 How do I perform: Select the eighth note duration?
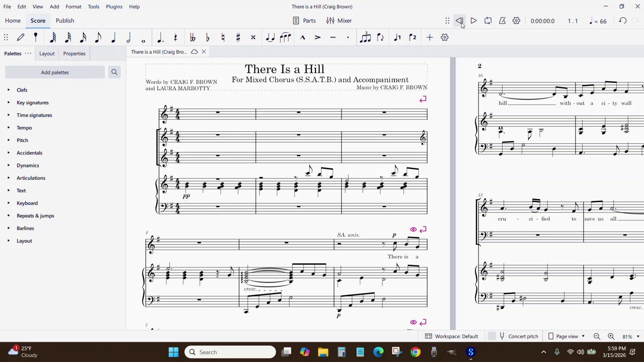coord(98,37)
